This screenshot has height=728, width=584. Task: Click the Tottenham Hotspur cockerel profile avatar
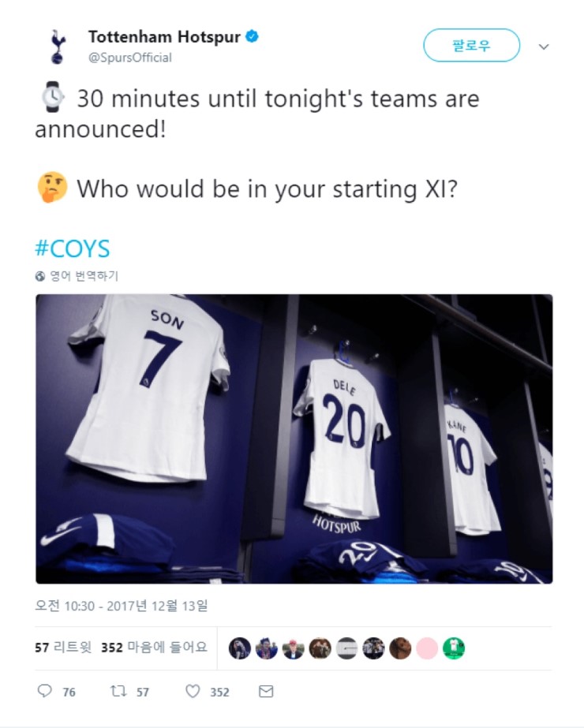[x=58, y=47]
